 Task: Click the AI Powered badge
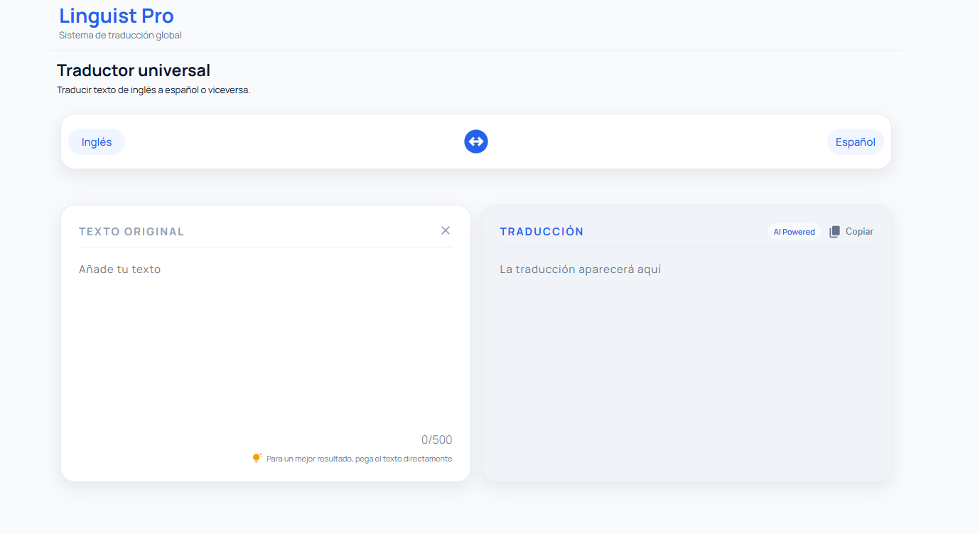[794, 232]
